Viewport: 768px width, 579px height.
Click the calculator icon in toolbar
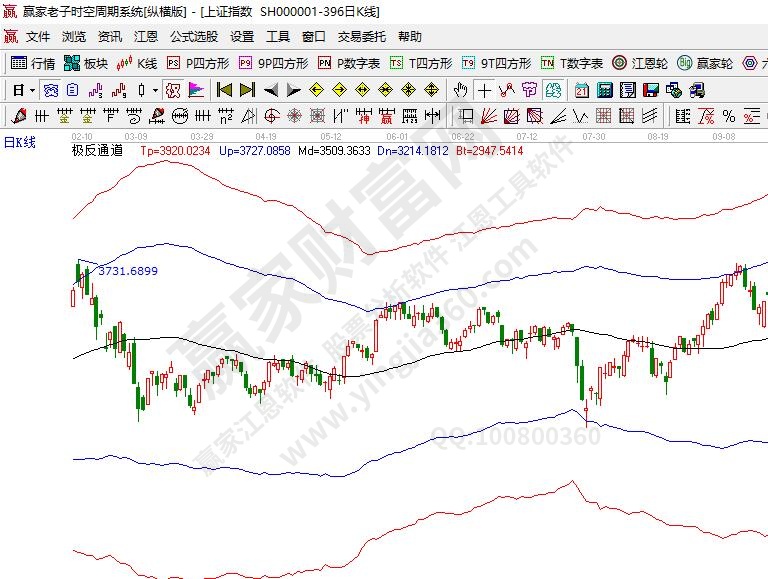604,90
